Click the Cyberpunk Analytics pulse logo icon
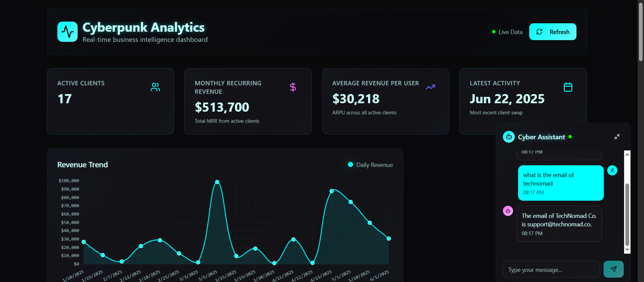This screenshot has height=282, width=644. pyautogui.click(x=68, y=32)
